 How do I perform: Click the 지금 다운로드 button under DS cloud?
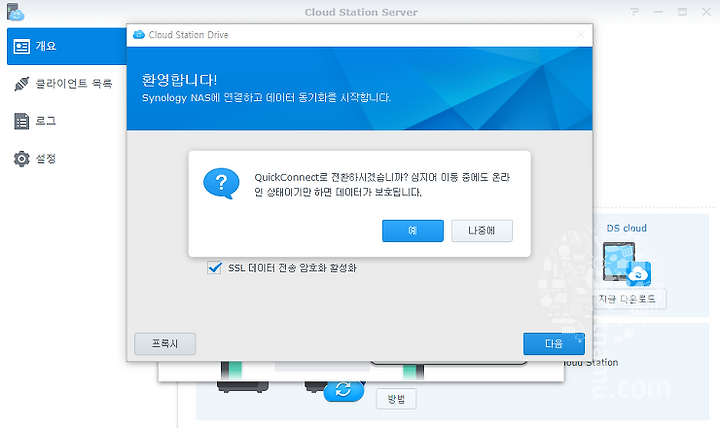(626, 299)
